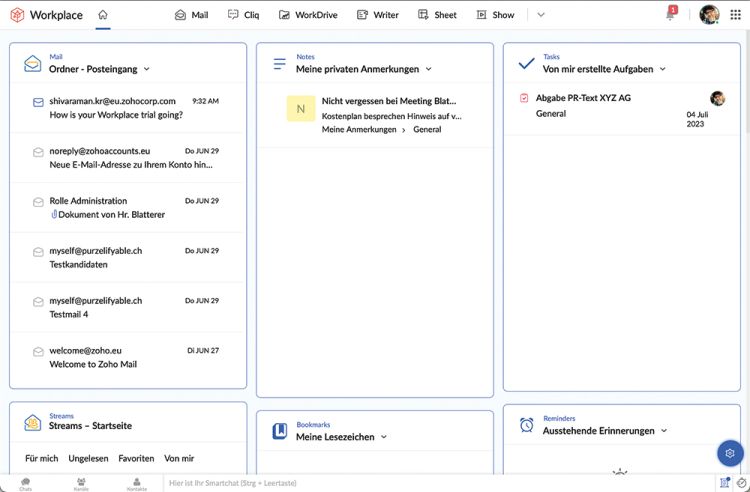Open email from shivaraman.kr@eu.zohocorp.com

pos(128,108)
